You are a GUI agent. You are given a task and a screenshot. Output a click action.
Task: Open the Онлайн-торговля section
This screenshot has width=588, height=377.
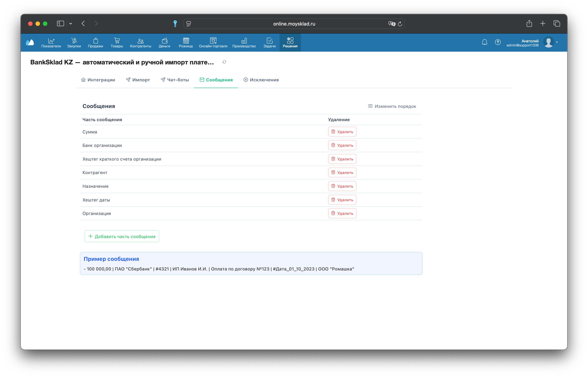(213, 43)
